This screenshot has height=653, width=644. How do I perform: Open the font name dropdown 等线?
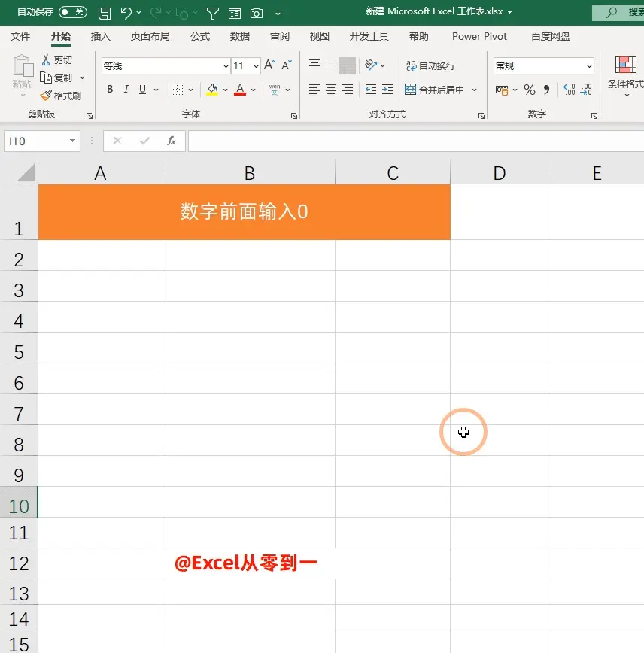click(225, 65)
